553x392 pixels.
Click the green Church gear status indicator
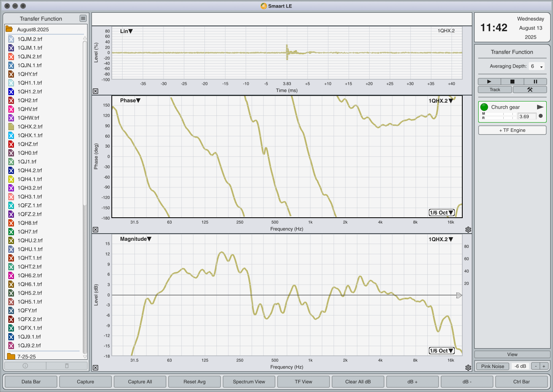[x=484, y=107]
